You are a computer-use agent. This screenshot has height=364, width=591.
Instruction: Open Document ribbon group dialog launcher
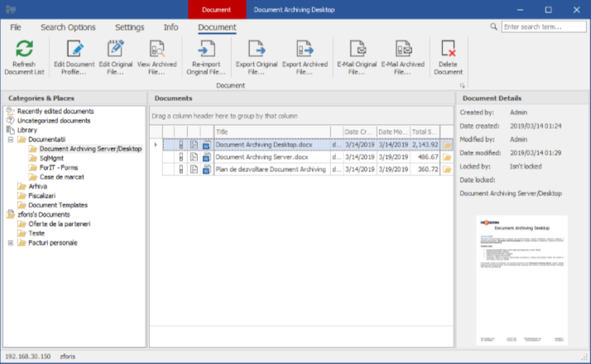[462, 86]
